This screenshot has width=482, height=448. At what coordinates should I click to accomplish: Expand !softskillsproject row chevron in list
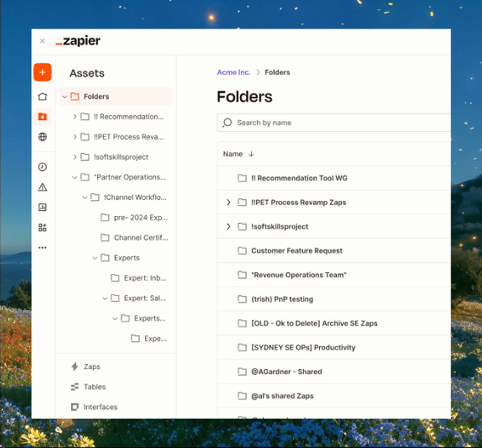(228, 227)
